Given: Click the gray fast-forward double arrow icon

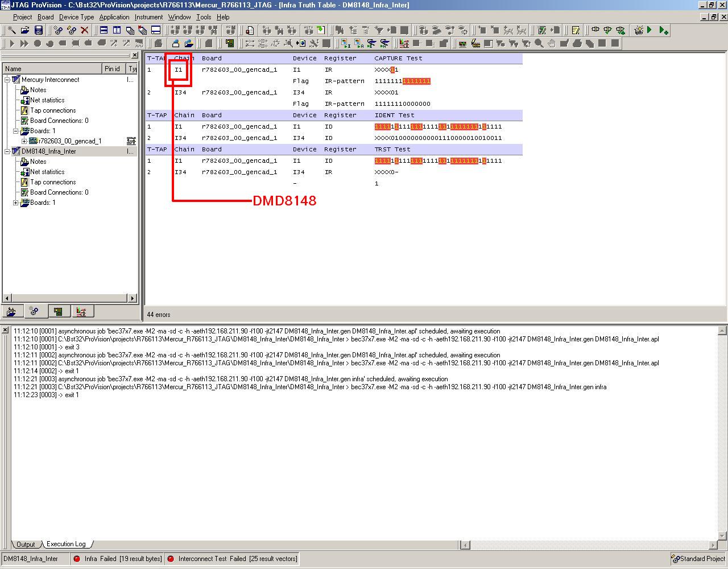Looking at the screenshot, I should point(24,43).
